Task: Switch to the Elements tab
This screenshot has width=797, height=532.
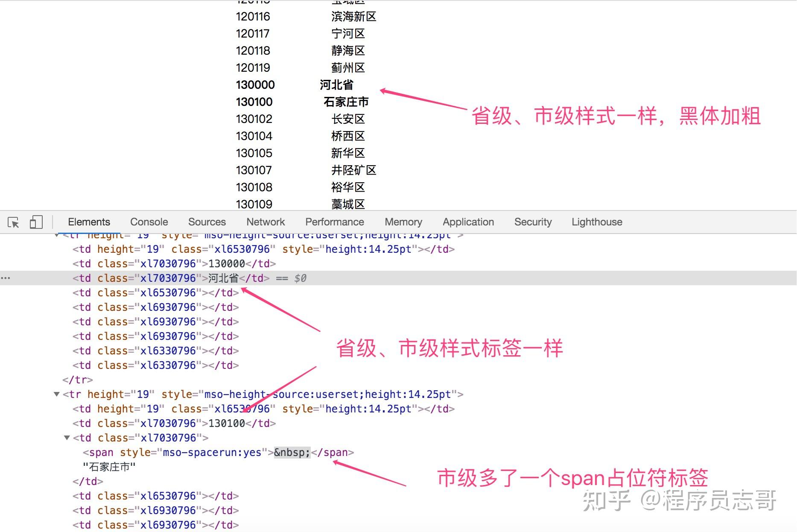Action: (x=89, y=222)
